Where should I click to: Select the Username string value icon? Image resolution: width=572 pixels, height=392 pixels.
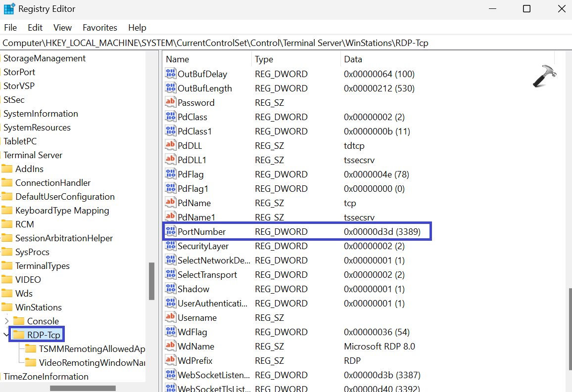pyautogui.click(x=171, y=317)
